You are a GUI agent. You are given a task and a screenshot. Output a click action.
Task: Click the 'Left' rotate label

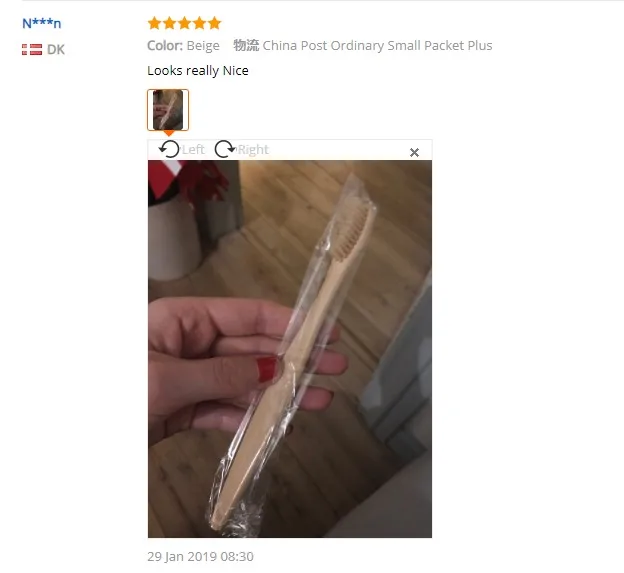[193, 150]
